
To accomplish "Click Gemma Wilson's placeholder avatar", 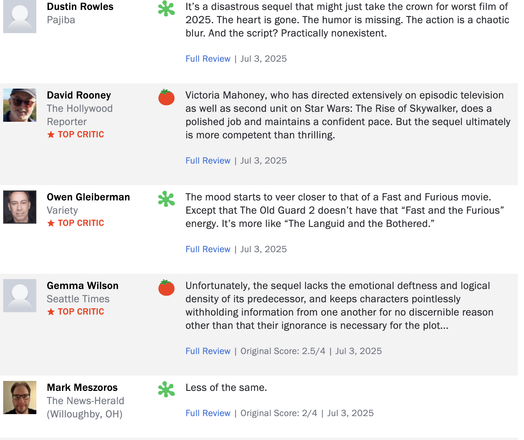I will pos(20,296).
